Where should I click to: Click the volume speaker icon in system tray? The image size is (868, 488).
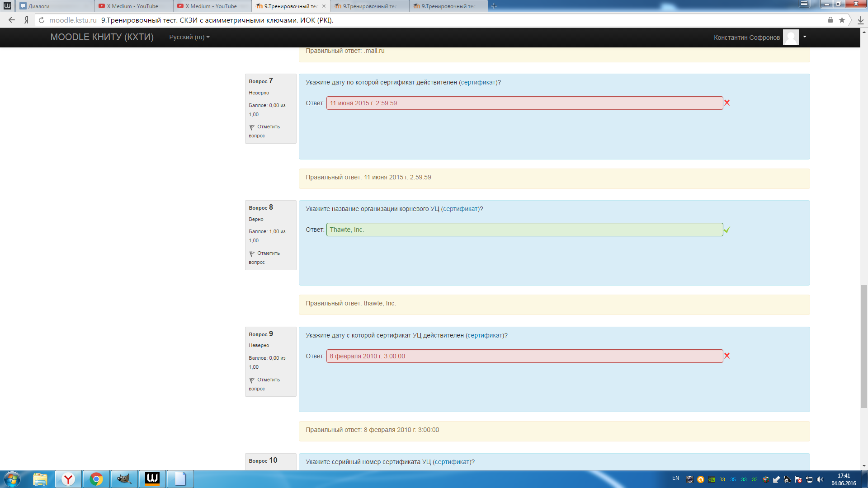tap(820, 479)
